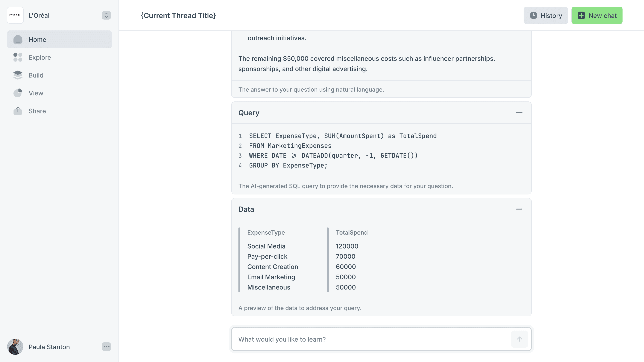Click the Explore dots icon
644x362 pixels.
pos(18,57)
